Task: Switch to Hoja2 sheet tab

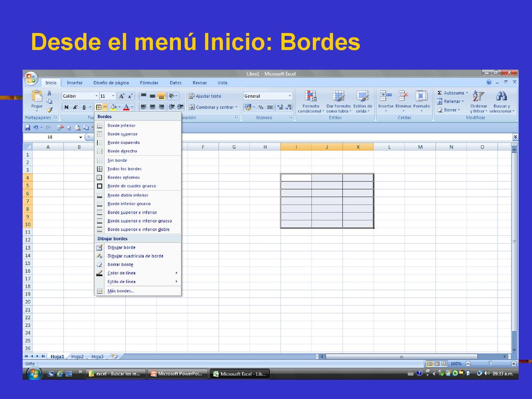Action: pyautogui.click(x=77, y=356)
